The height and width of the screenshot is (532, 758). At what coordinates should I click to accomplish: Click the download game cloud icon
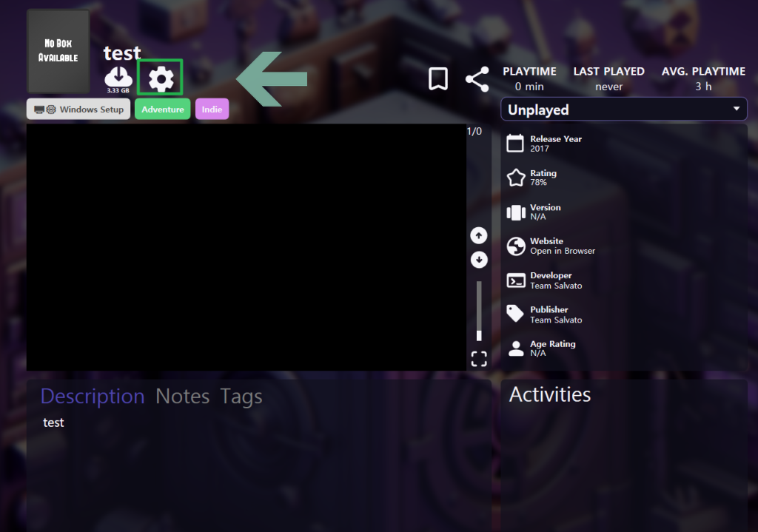(x=118, y=77)
